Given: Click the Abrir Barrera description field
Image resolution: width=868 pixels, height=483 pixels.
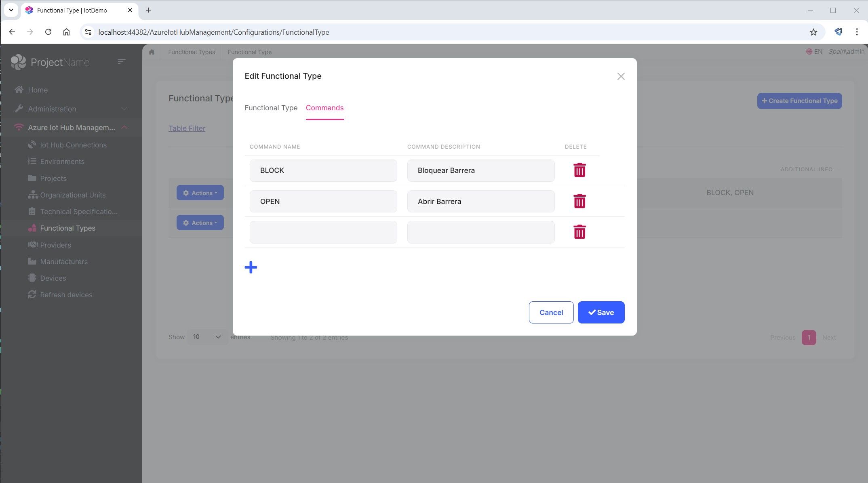Looking at the screenshot, I should point(480,201).
